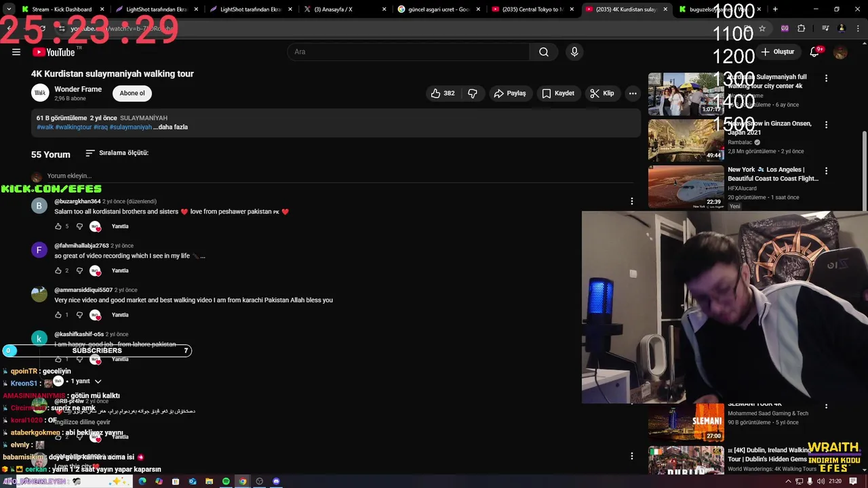Switch to the Stream - Kick Dashboard tab
This screenshot has width=868, height=488.
tap(62, 9)
